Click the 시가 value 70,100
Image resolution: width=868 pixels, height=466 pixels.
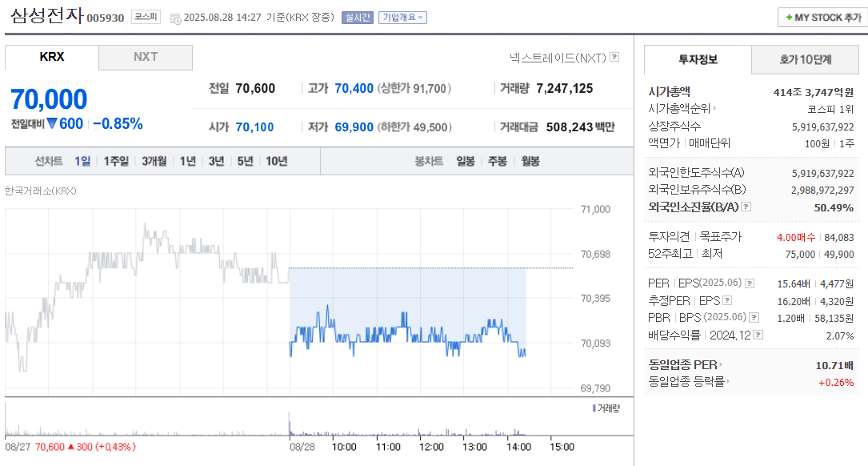[254, 127]
